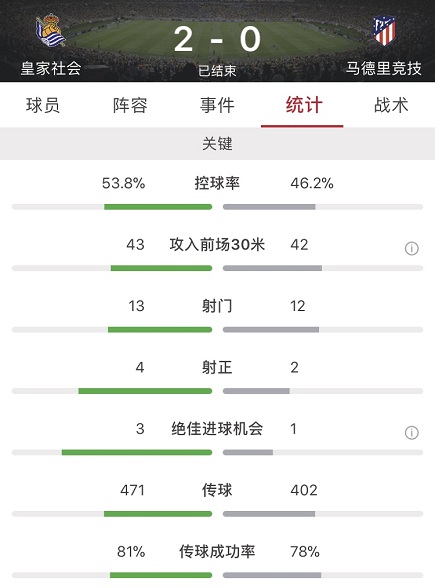Tap the gray 射正 bar for Atlético
Image resolution: width=435 pixels, height=588 pixels.
coord(256,391)
